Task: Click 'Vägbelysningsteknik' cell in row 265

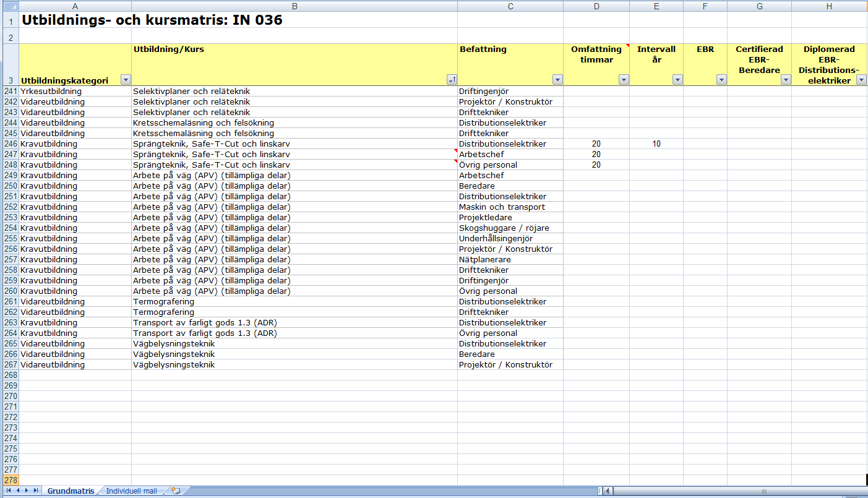Action: 294,343
